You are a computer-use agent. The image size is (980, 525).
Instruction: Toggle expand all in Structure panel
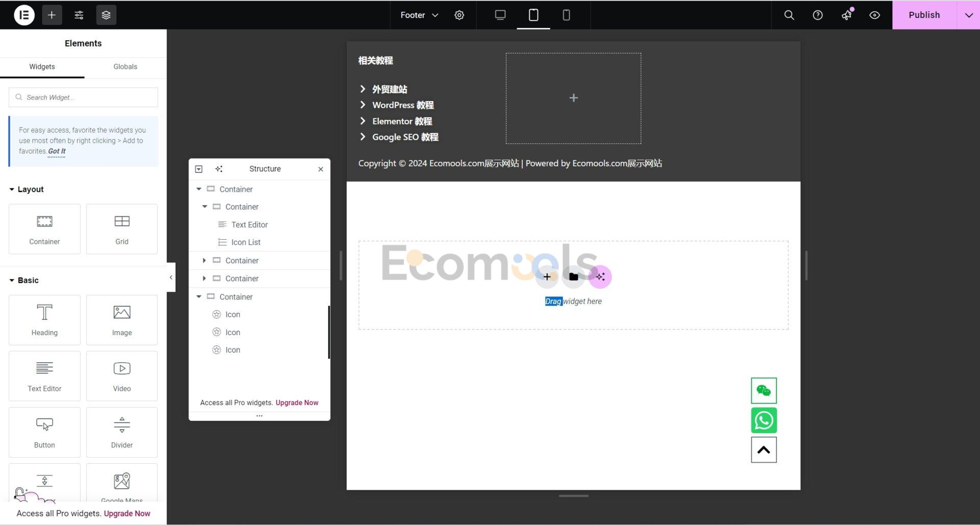199,169
